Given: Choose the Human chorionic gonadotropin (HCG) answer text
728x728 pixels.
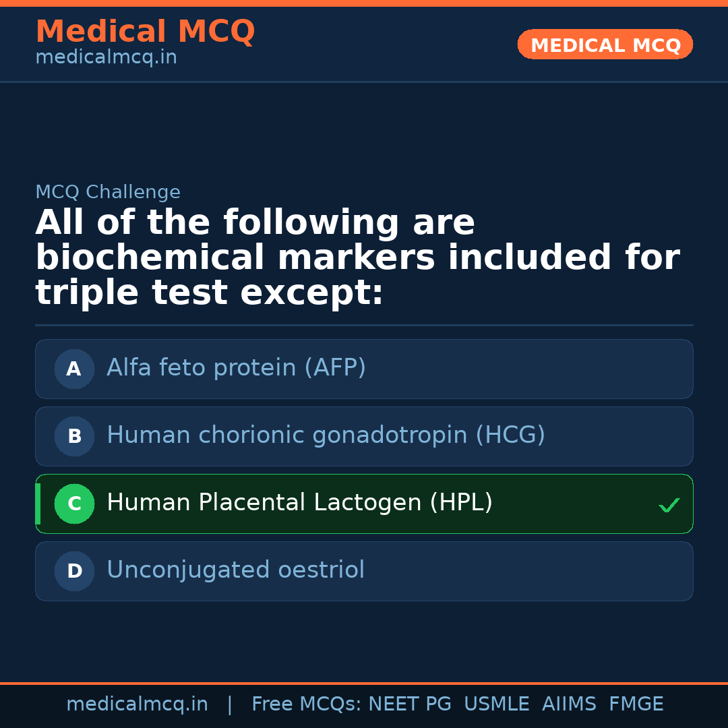Looking at the screenshot, I should 326,435.
